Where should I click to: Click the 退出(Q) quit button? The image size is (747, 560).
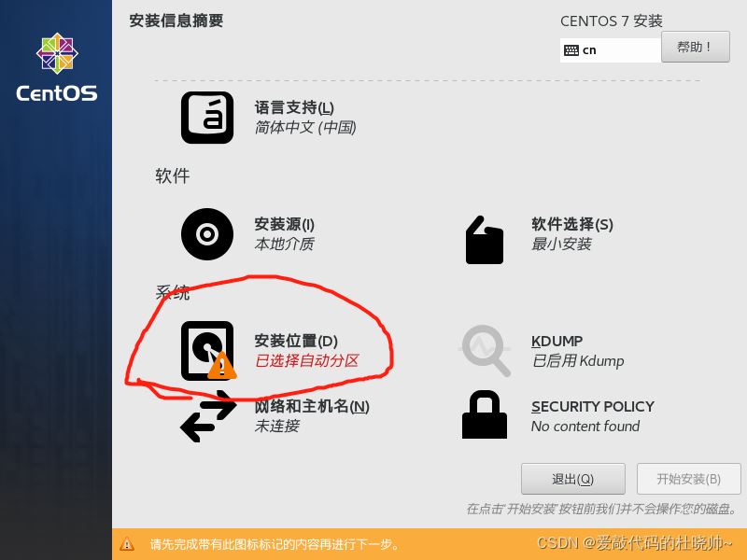coord(572,479)
